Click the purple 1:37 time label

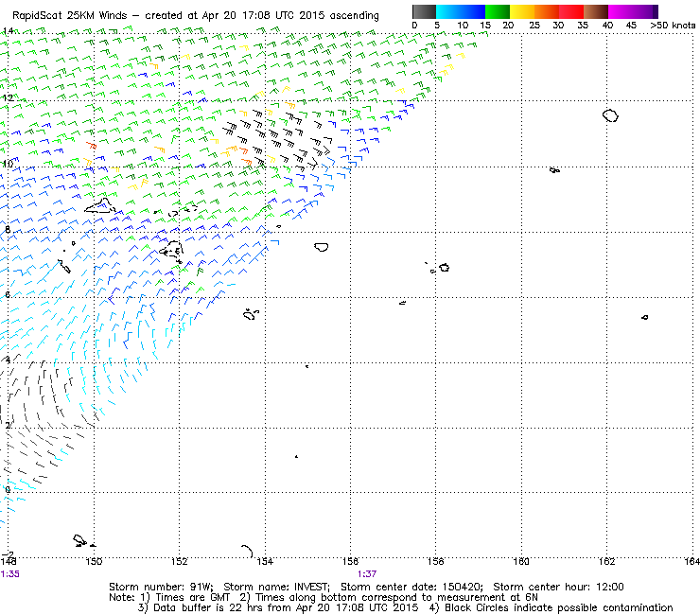[x=366, y=574]
